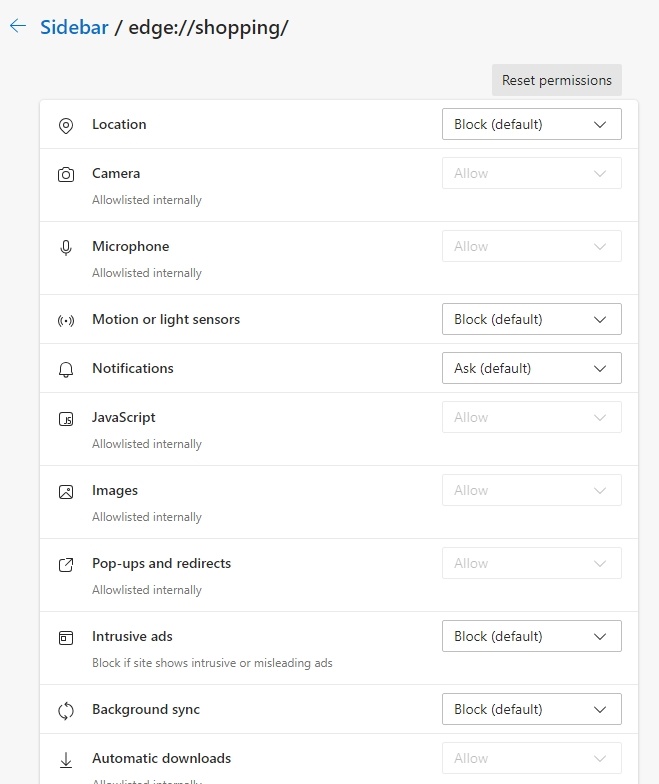Screen dimensions: 659x784
Task: Click the Intrusive ads icon
Action: pyautogui.click(x=66, y=637)
